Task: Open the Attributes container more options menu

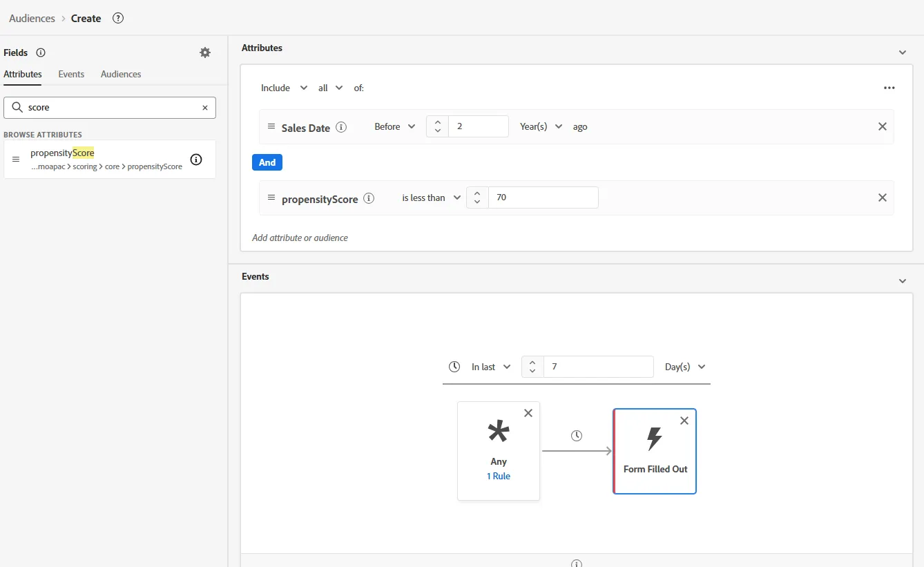Action: [889, 88]
